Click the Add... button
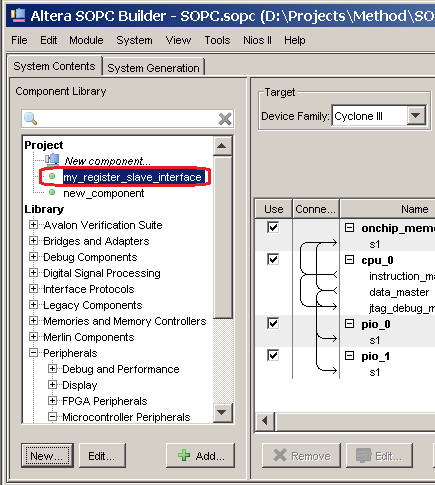The image size is (435, 485). 200,455
